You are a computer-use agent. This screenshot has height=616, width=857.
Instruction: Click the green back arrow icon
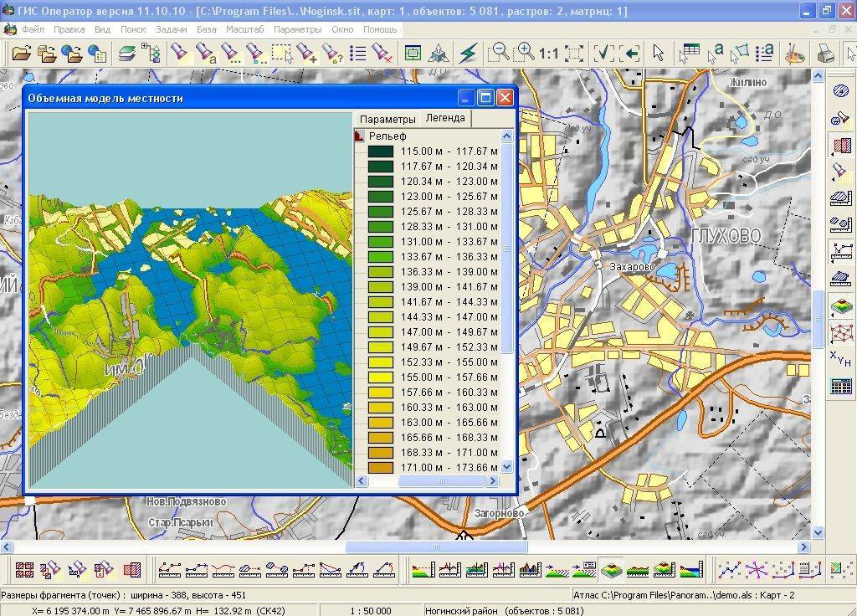(x=631, y=53)
